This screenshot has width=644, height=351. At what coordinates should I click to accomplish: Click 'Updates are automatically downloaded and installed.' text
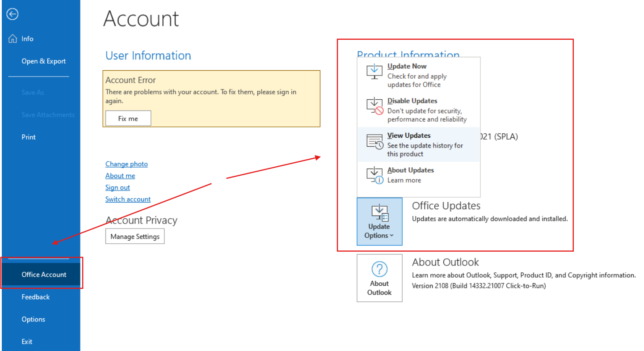pyautogui.click(x=490, y=219)
